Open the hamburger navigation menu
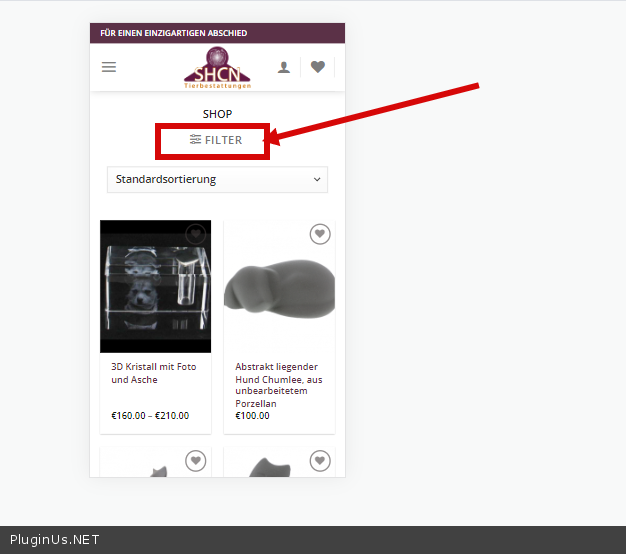Viewport: 626px width, 554px height. point(109,67)
